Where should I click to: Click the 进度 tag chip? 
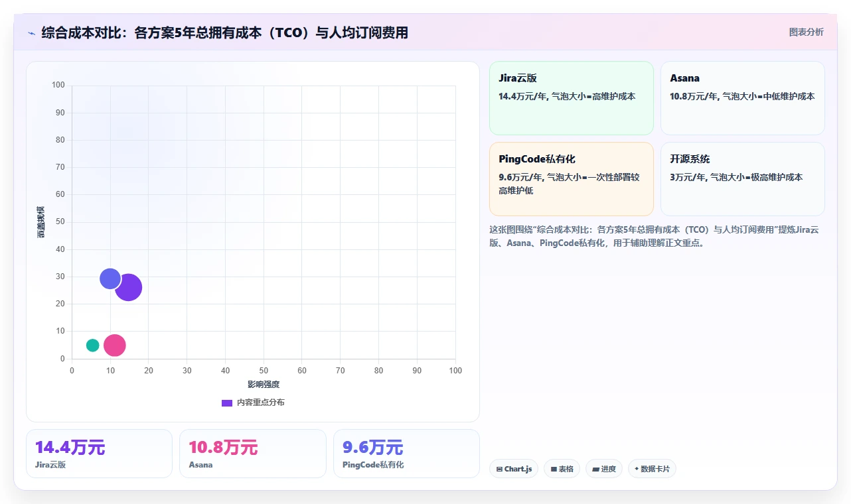604,469
